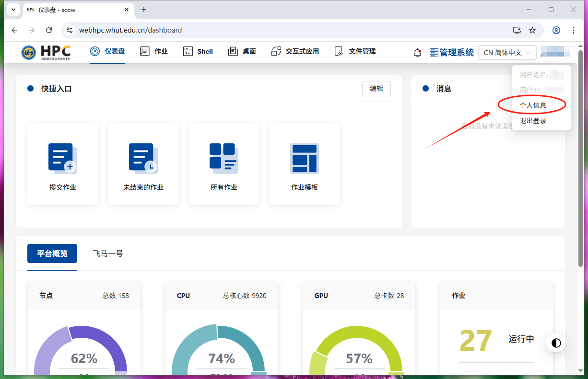Screen dimensions: 588x379
Task: Open the 文件管理 file manager menu
Action: point(355,51)
